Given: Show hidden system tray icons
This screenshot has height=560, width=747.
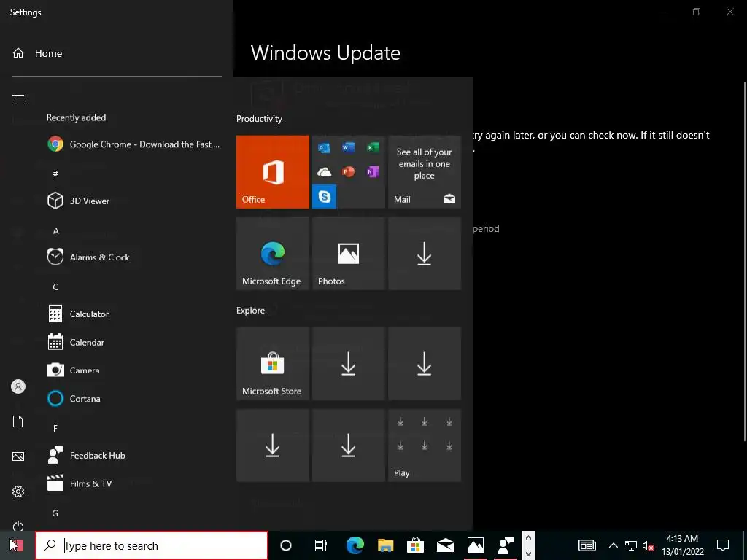Looking at the screenshot, I should (613, 545).
